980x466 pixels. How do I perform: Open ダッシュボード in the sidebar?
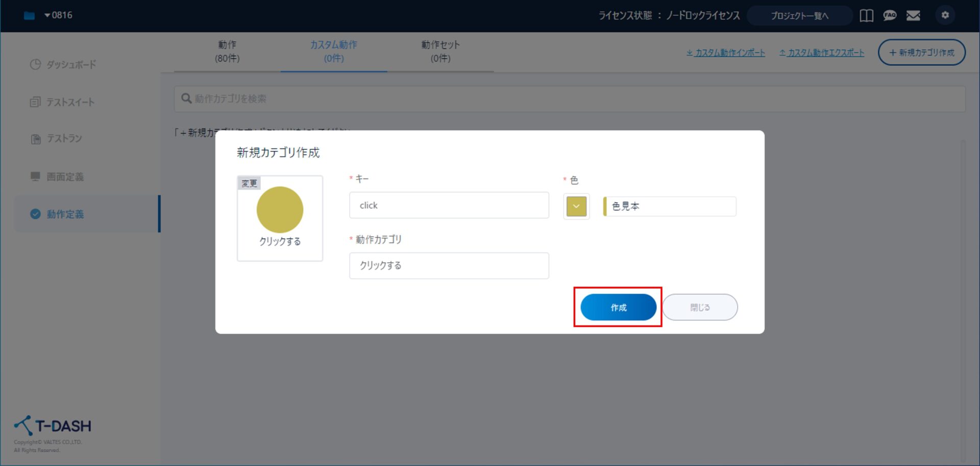(x=70, y=64)
